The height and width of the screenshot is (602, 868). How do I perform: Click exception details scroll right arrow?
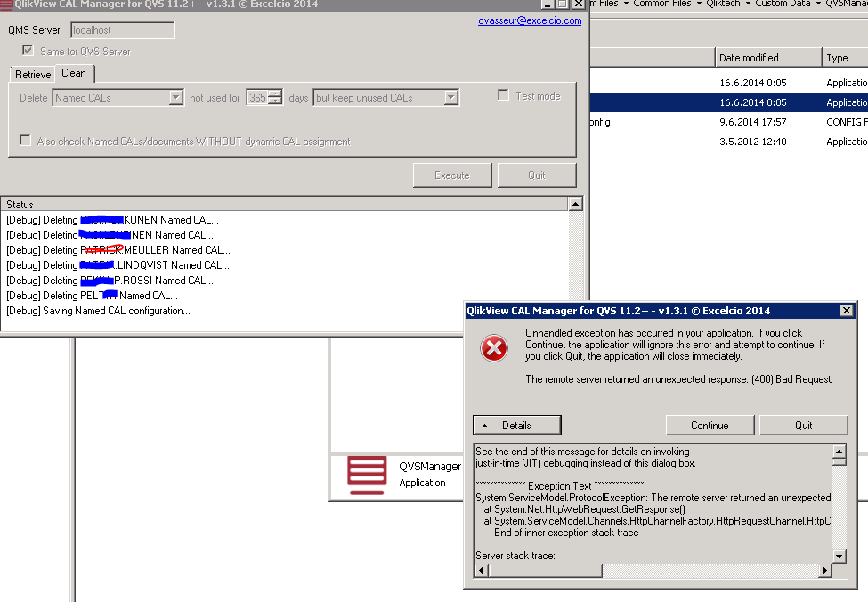825,570
